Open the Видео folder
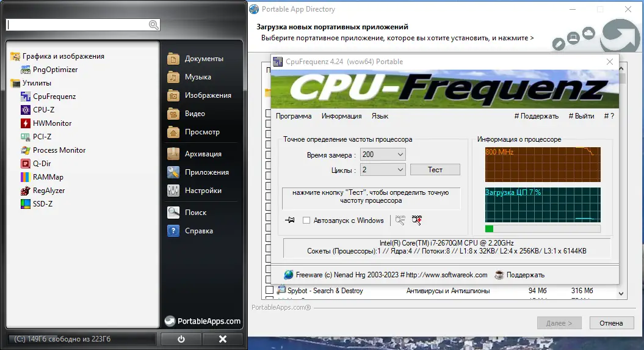This screenshot has width=644, height=350. point(186,114)
